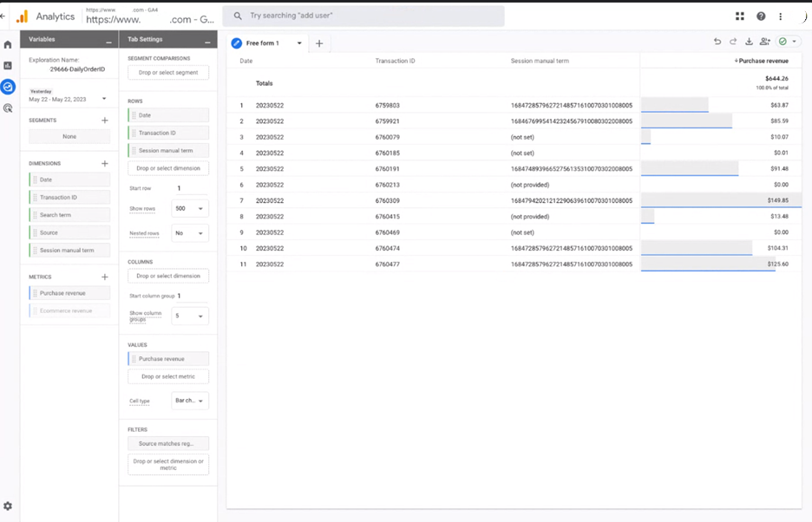Image resolution: width=812 pixels, height=522 pixels.
Task: Select Search term dimension in Variables
Action: [x=69, y=215]
